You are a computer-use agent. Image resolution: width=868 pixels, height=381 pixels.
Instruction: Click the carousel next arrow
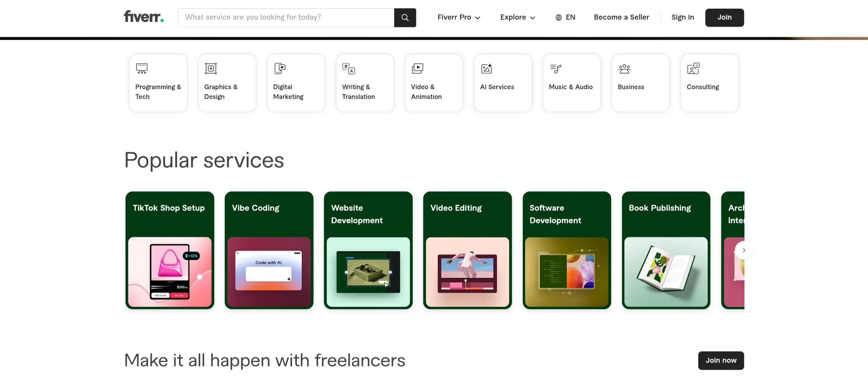pyautogui.click(x=744, y=250)
